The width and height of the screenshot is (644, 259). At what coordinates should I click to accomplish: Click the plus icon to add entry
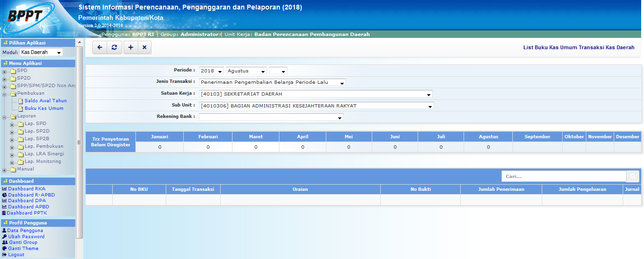click(131, 47)
